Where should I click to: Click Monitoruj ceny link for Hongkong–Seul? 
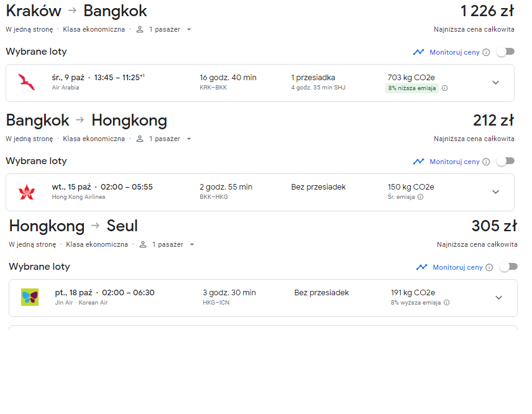coord(457,267)
